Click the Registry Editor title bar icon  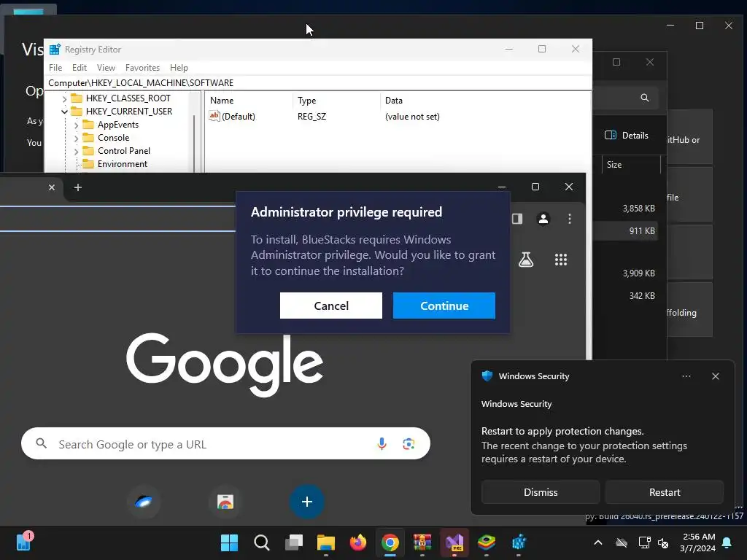pyautogui.click(x=55, y=50)
